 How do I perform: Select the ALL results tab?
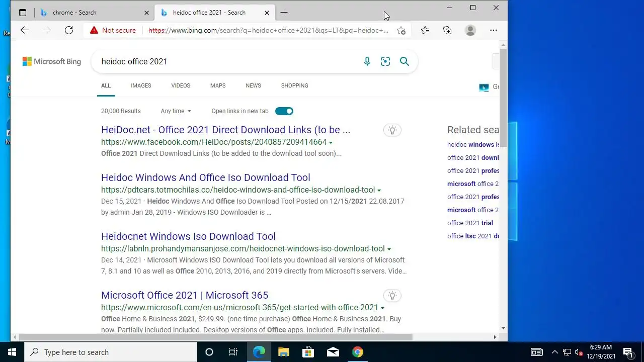[106, 85]
